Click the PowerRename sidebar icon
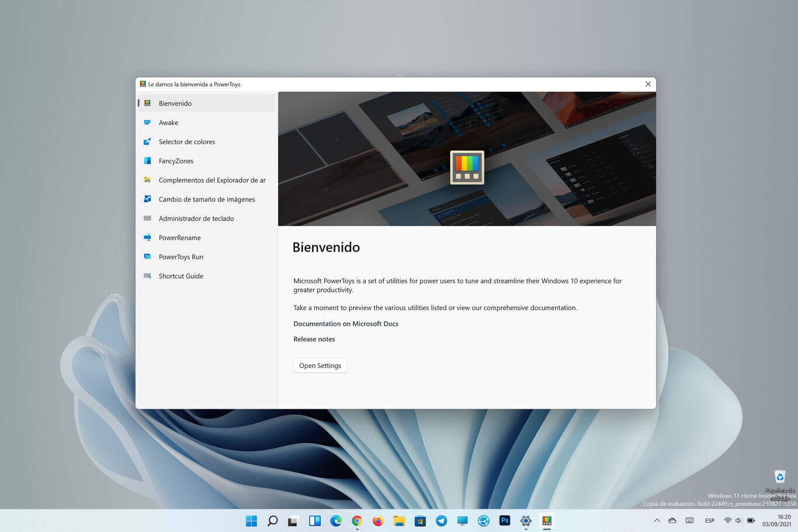 click(147, 238)
